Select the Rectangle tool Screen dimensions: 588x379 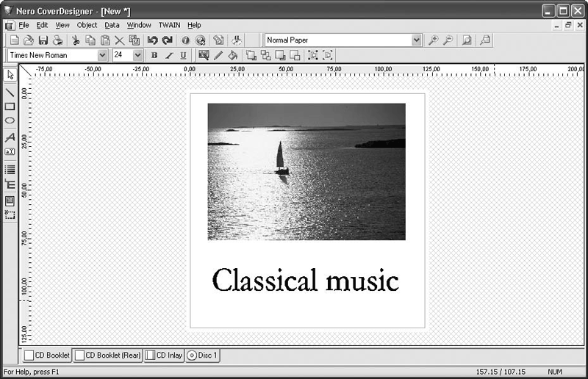point(10,107)
